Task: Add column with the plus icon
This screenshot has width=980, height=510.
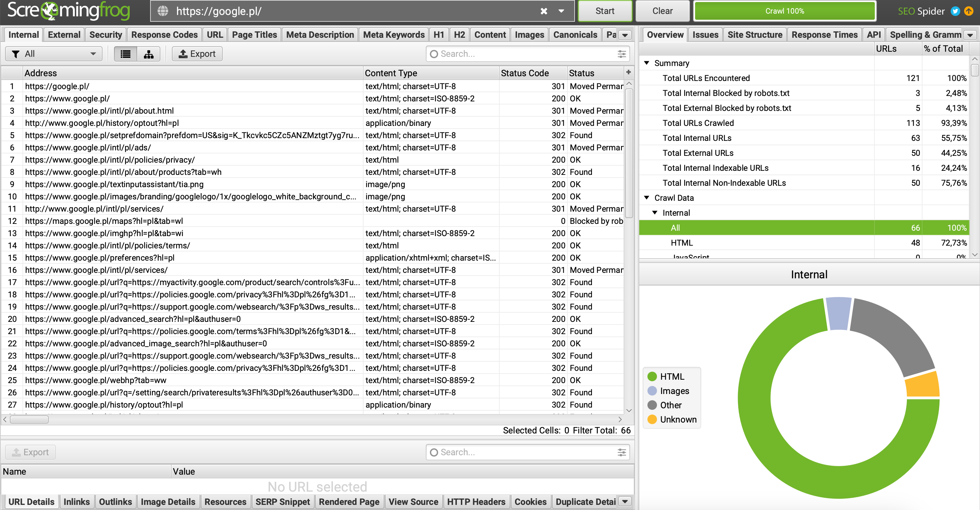Action: click(x=628, y=72)
